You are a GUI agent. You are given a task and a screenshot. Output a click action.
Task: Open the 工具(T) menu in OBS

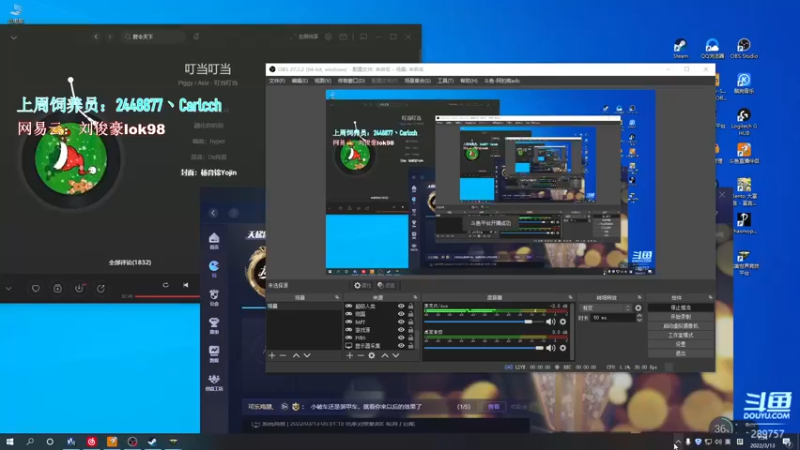445,81
